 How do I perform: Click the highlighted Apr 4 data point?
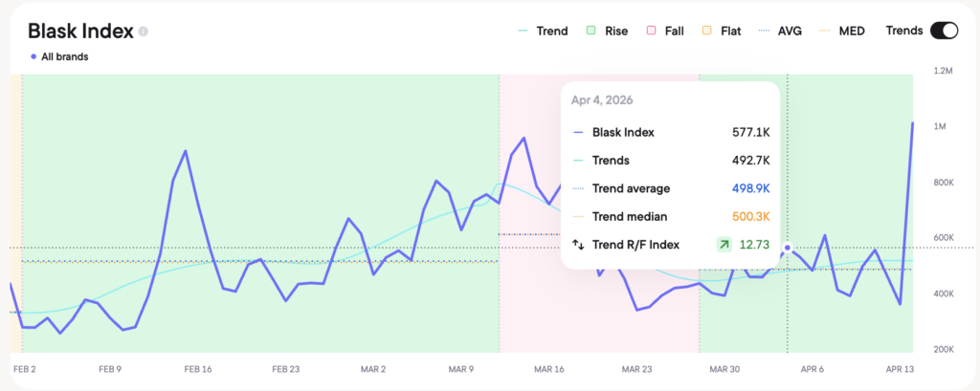788,249
